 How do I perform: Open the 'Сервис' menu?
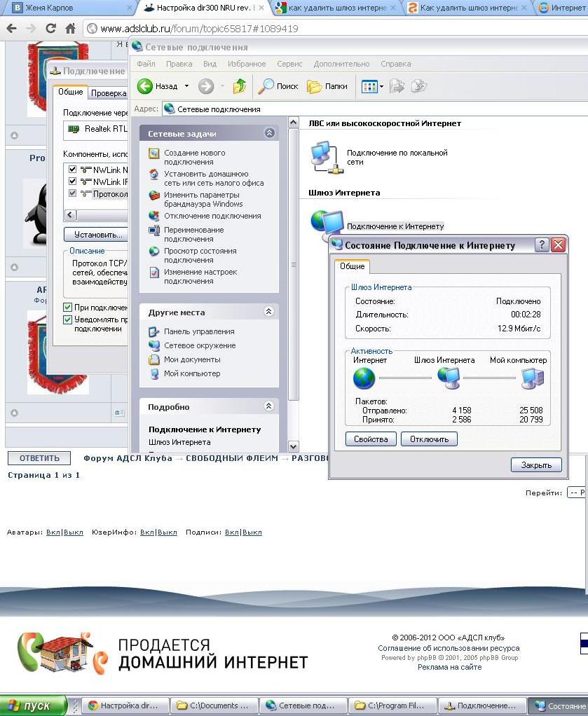tap(289, 64)
